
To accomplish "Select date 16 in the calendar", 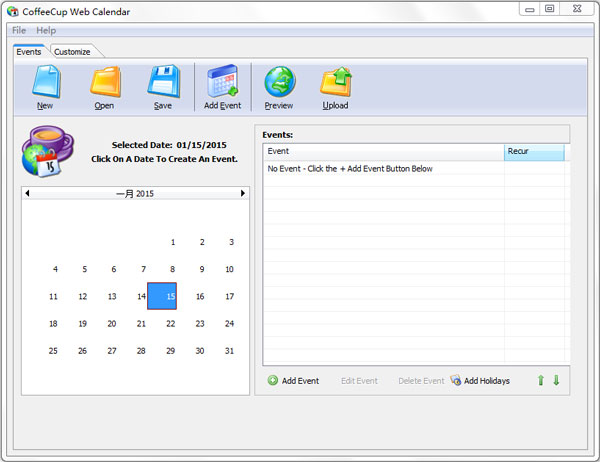I will [200, 296].
